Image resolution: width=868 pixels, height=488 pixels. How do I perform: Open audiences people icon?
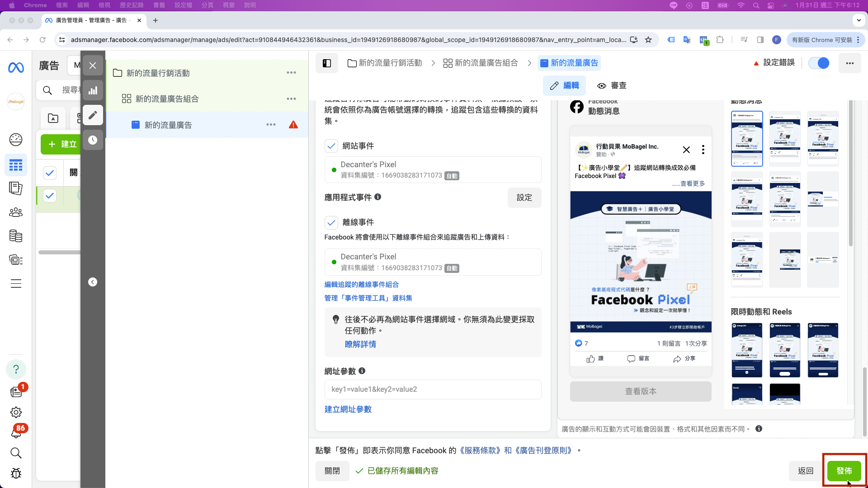tap(16, 212)
